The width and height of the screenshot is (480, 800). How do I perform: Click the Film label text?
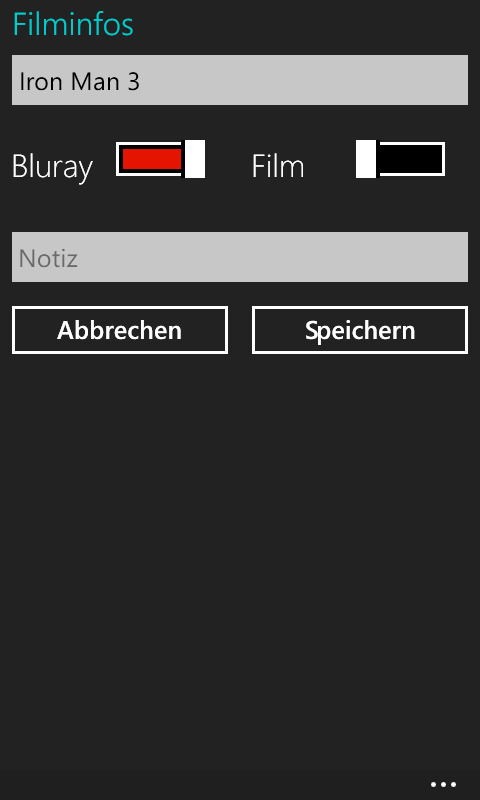[x=278, y=167]
